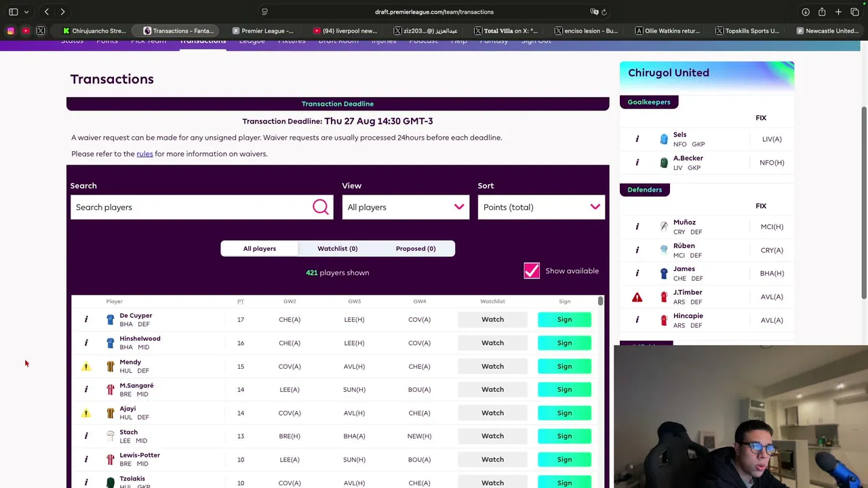
Task: Open info for Hincapie
Action: click(637, 320)
